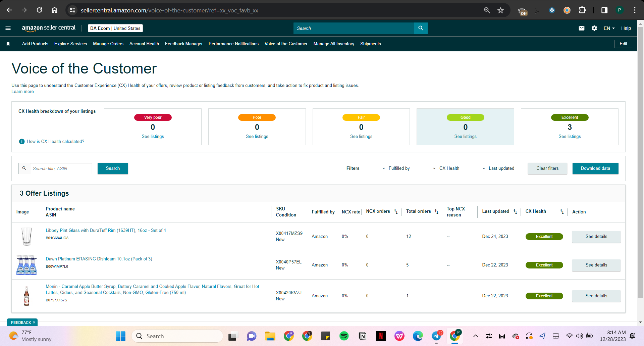
Task: Go to Manage Orders
Action: pyautogui.click(x=108, y=44)
